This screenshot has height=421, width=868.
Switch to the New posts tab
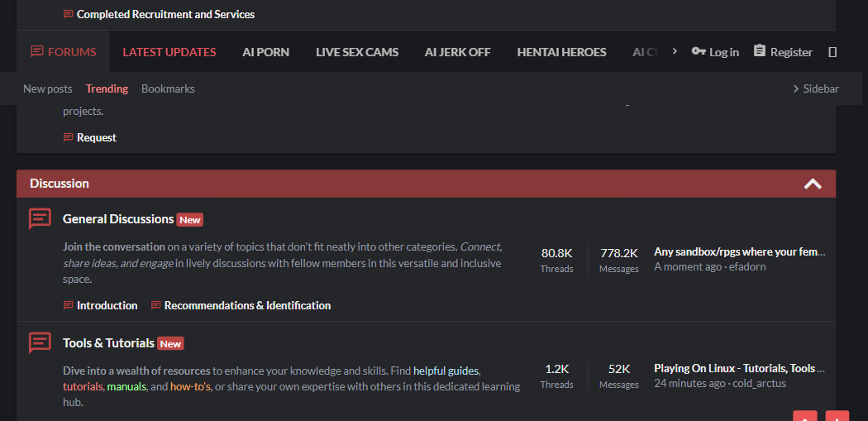tap(48, 89)
